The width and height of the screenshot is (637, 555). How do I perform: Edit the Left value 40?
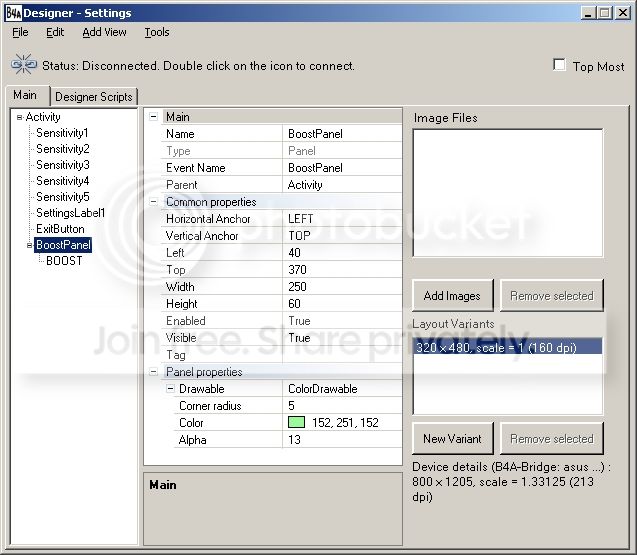[x=342, y=253]
